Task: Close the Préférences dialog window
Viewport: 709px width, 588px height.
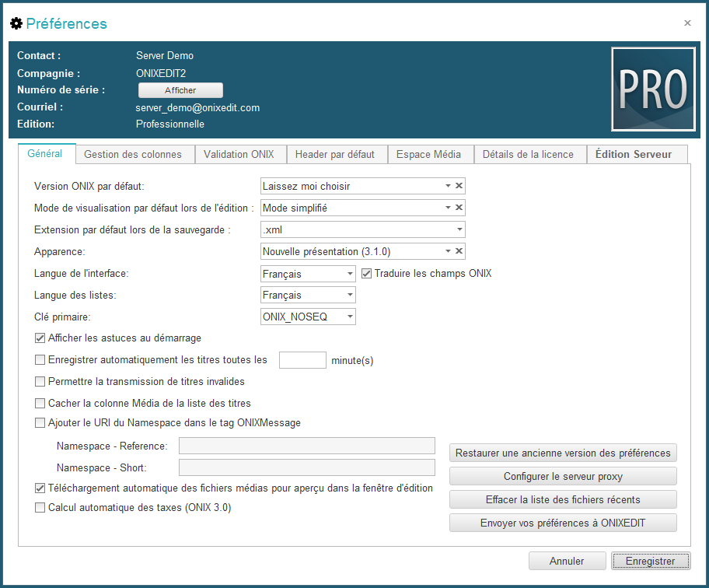Action: pos(687,23)
